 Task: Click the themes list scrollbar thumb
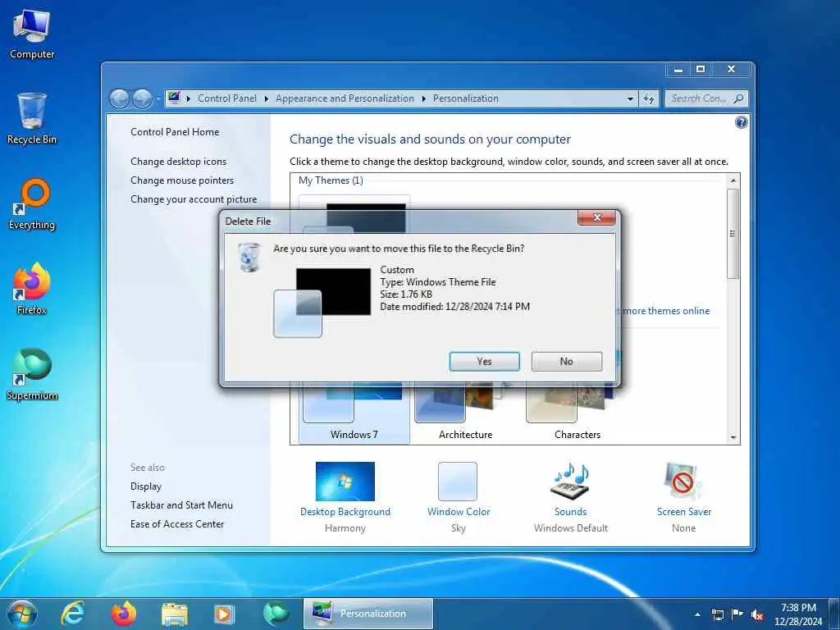coord(733,234)
